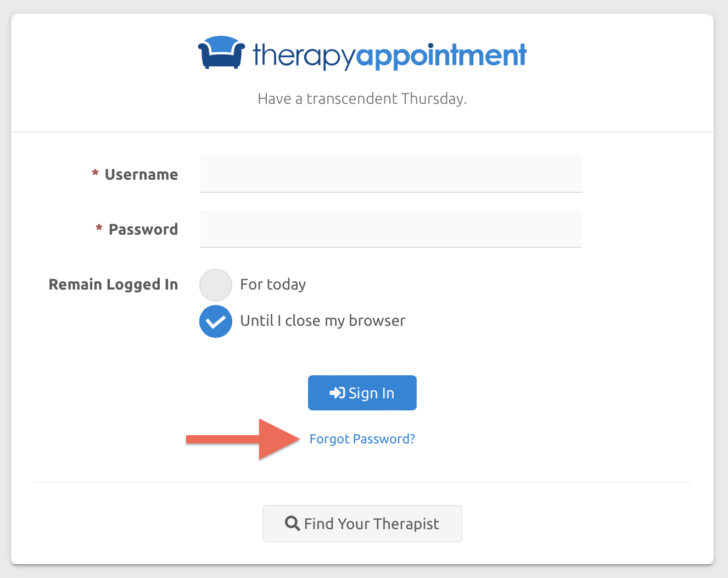Click the empty gray radio circle
This screenshot has height=578, width=728.
[x=216, y=285]
